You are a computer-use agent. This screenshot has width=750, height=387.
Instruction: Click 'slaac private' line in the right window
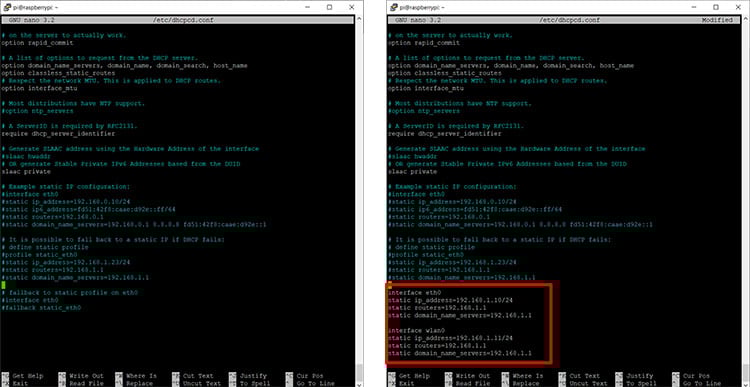click(412, 172)
